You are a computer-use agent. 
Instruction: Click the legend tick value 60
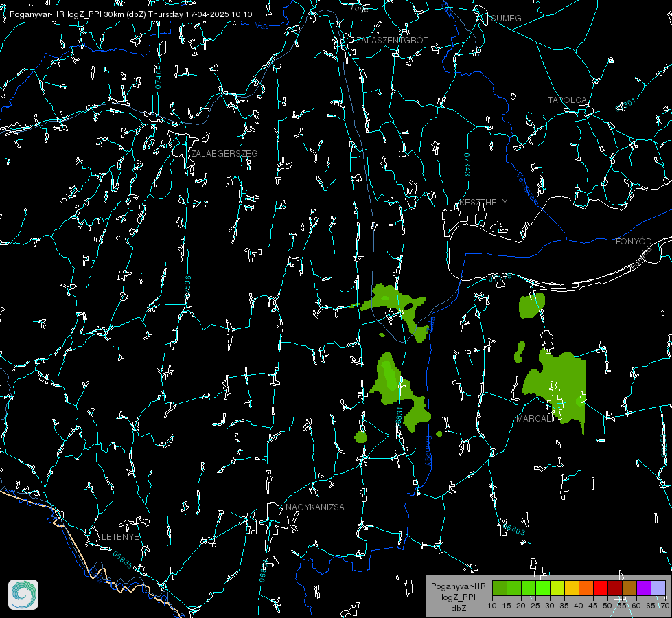[636, 606]
